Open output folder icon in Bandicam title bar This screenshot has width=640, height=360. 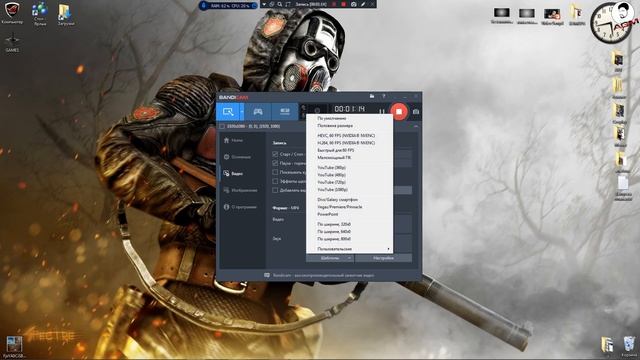[x=372, y=96]
